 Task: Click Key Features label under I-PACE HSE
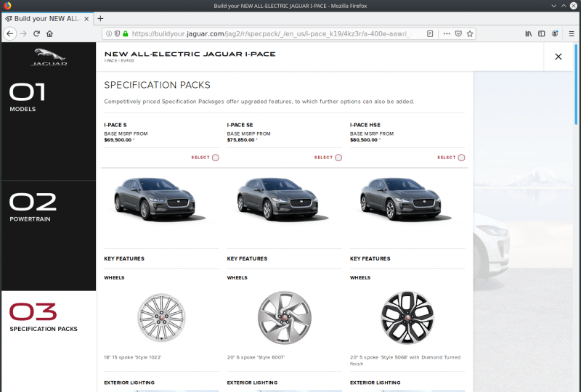point(370,258)
